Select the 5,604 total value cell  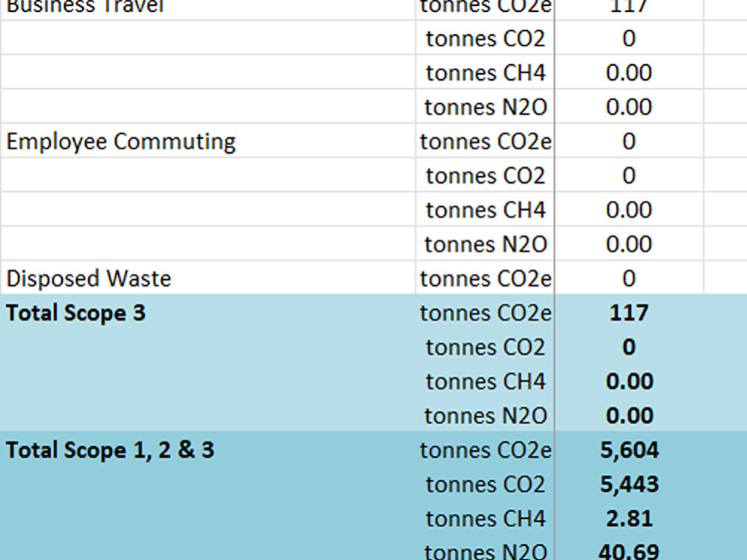pos(629,449)
